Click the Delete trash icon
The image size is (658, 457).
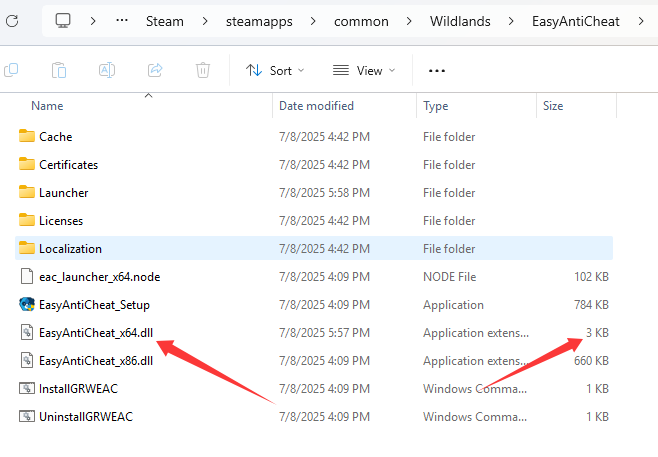coord(203,70)
